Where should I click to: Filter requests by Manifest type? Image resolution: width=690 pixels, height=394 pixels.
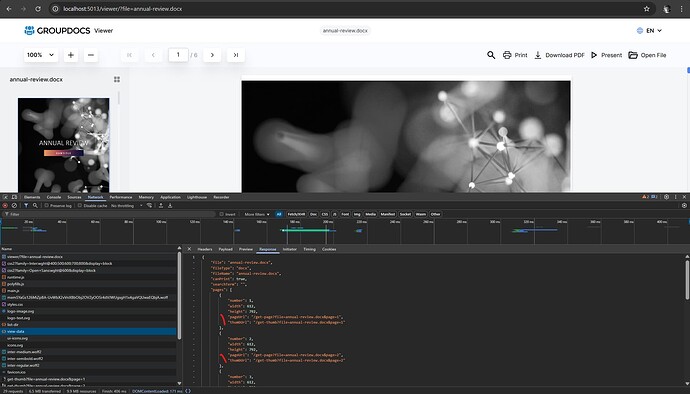tap(388, 214)
